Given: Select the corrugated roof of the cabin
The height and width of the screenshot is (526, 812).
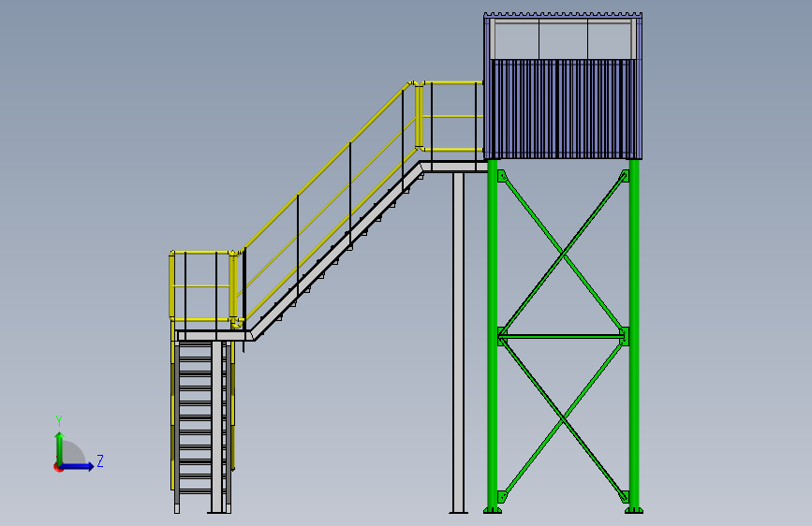Looking at the screenshot, I should click(563, 16).
